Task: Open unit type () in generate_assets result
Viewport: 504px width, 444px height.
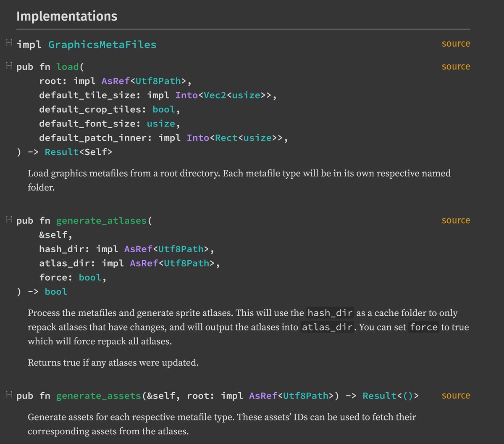Action: 408,396
